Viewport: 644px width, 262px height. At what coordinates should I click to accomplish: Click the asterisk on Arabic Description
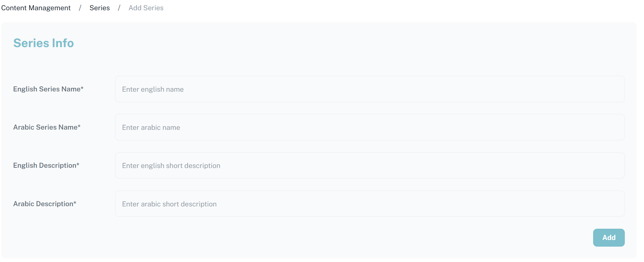coord(75,203)
